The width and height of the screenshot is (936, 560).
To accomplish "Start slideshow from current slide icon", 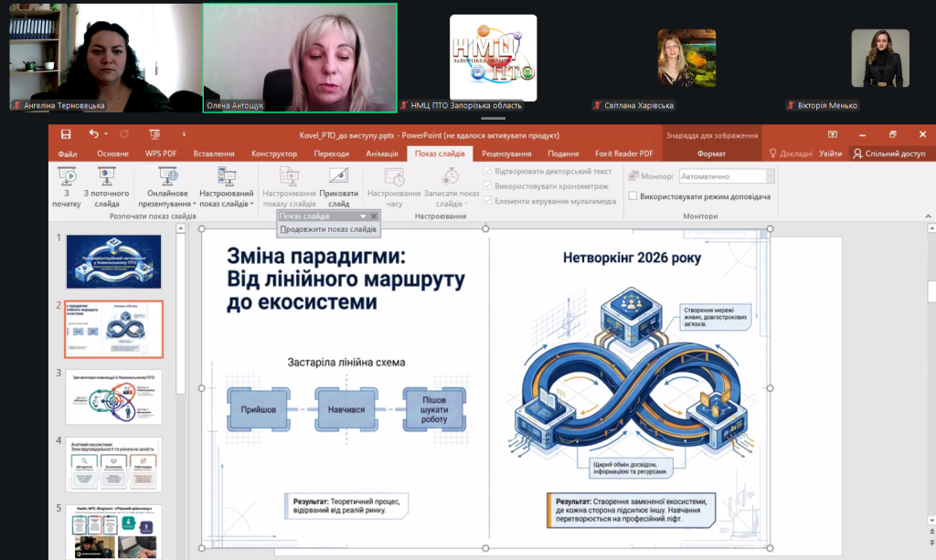I will pyautogui.click(x=106, y=176).
